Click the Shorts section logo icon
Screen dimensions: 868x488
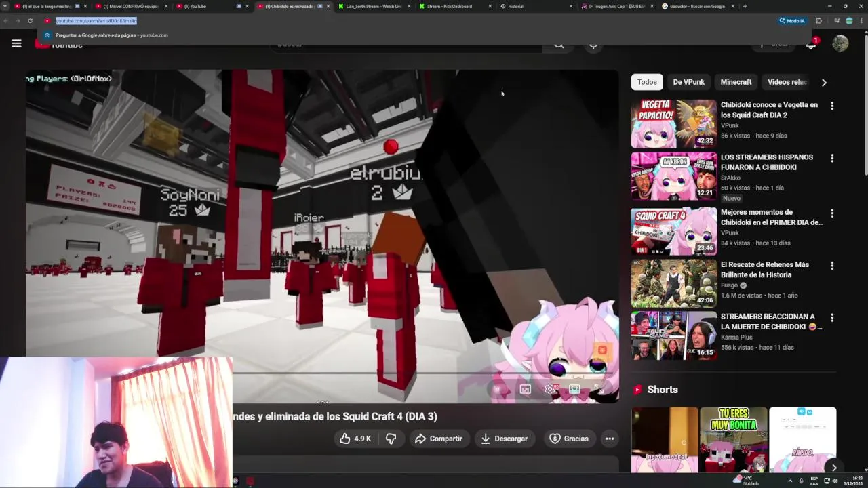(x=637, y=390)
